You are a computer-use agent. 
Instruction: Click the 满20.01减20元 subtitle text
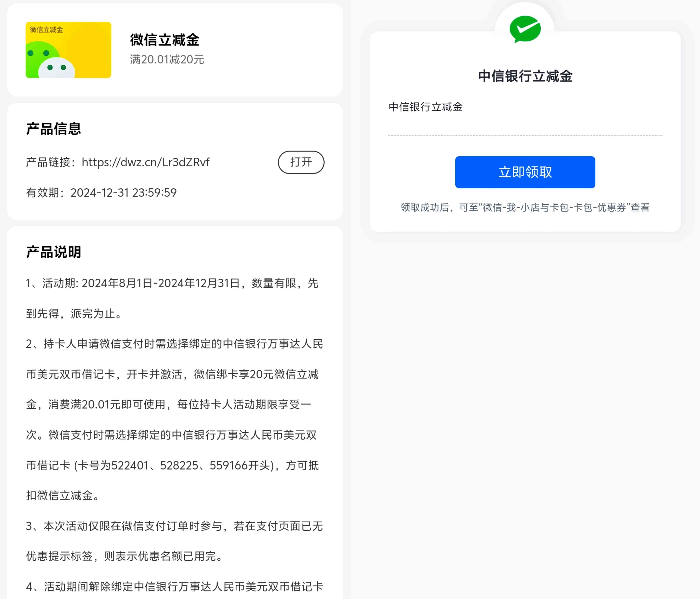(167, 59)
